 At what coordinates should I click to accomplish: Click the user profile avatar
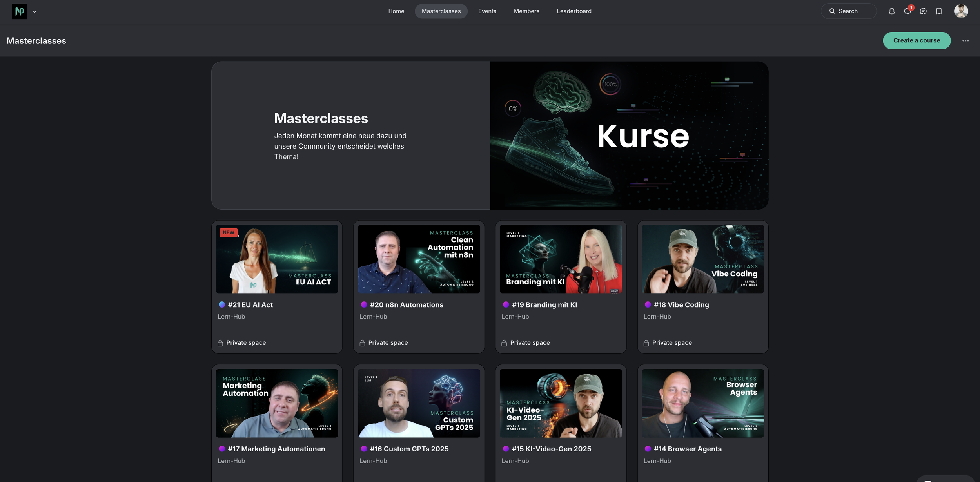pos(960,11)
